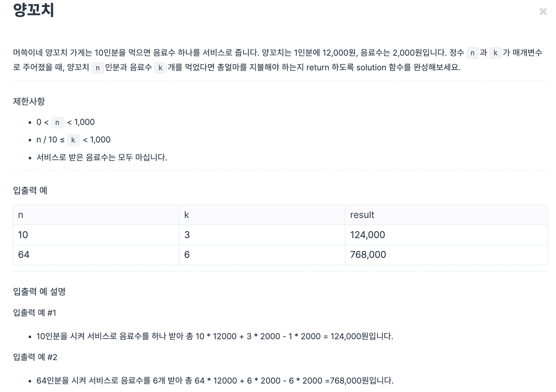Image resolution: width=556 pixels, height=392 pixels.
Task: Click the k code badge before 가 매개변수
Action: click(495, 53)
